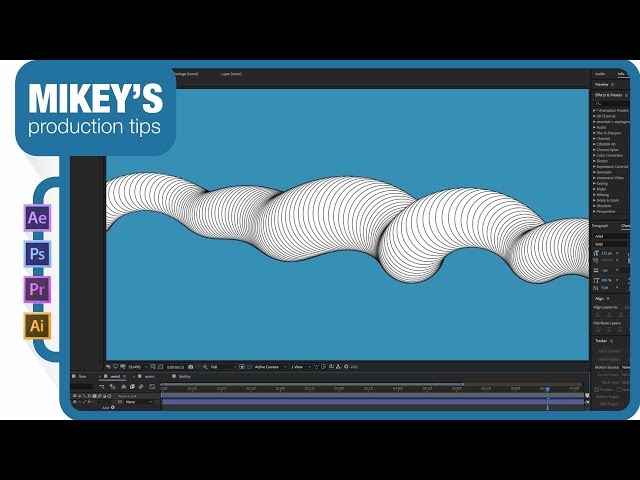The height and width of the screenshot is (480, 640).
Task: Click the Footage (none) viewer tab
Action: pos(186,74)
